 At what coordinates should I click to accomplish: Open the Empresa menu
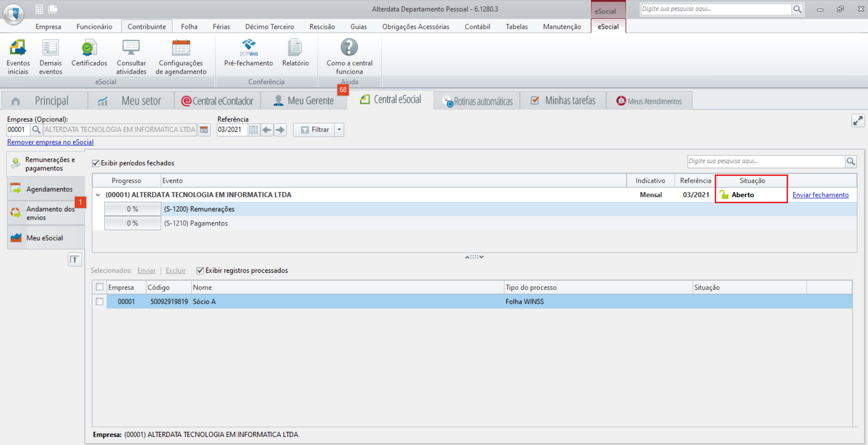coord(48,26)
